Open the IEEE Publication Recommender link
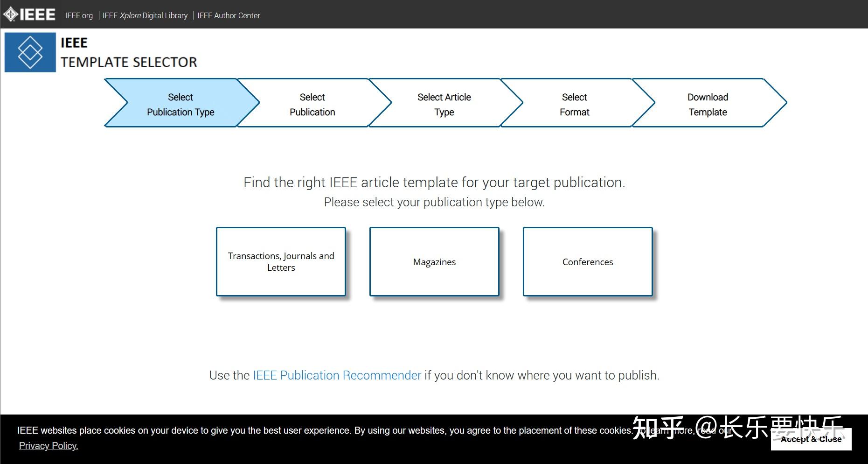The height and width of the screenshot is (464, 868). (337, 375)
